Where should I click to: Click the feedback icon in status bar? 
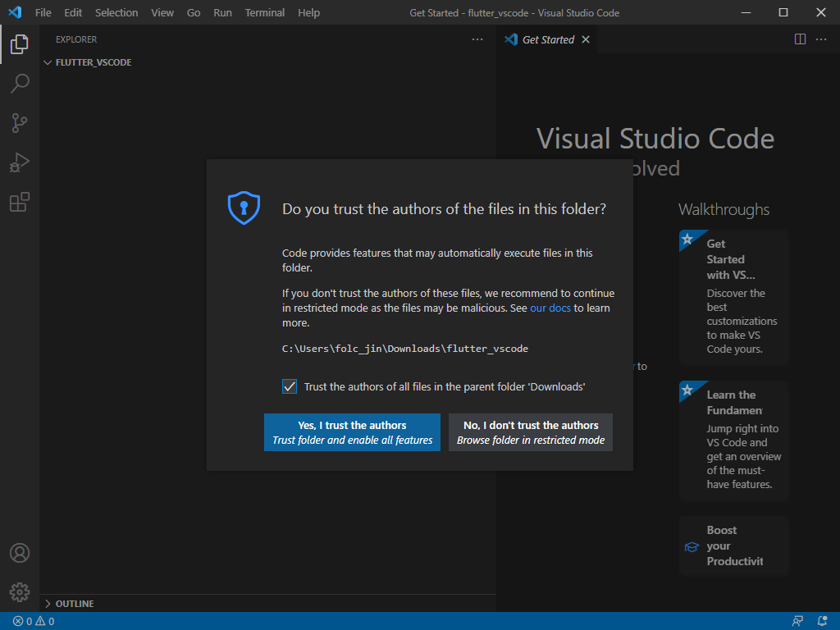(797, 622)
